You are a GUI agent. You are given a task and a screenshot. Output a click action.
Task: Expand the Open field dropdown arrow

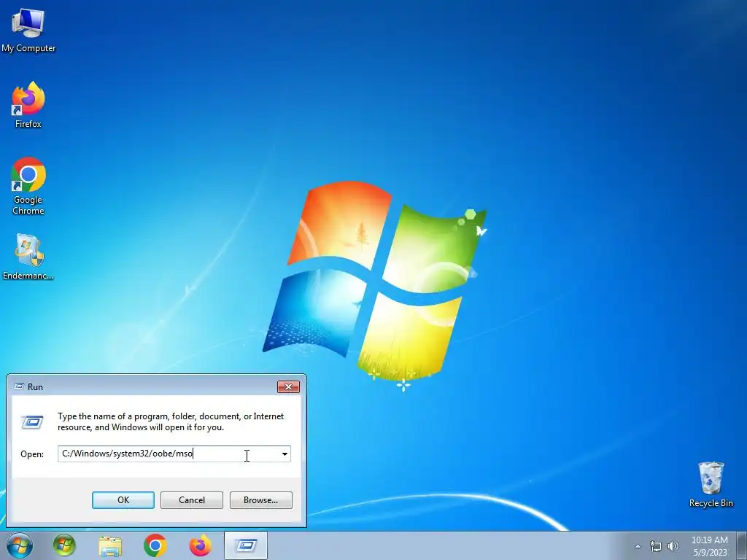coord(285,454)
